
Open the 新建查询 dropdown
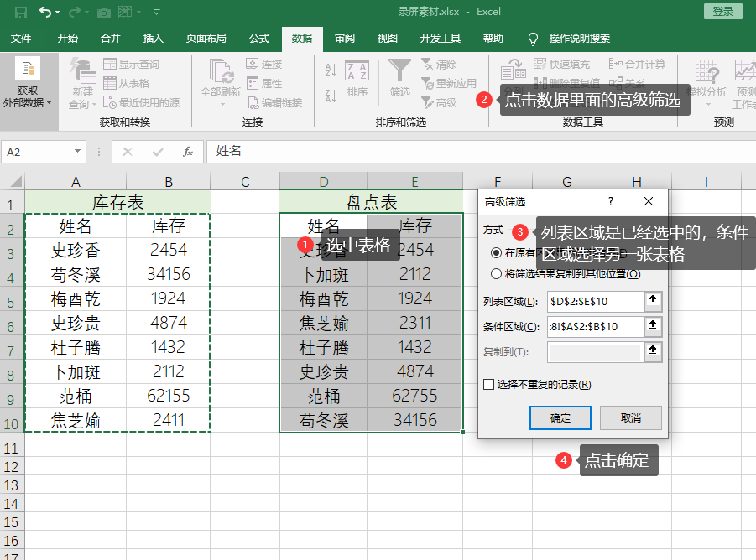tap(83, 98)
